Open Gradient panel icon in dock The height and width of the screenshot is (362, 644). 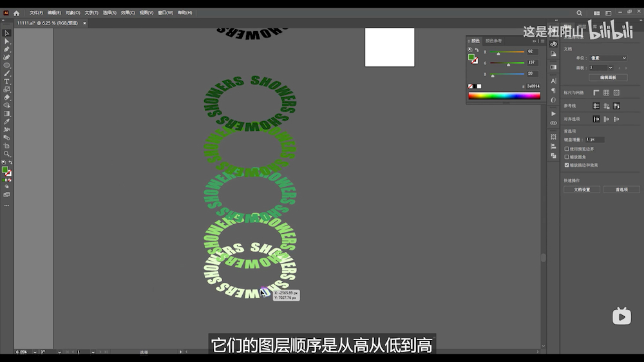click(x=553, y=67)
